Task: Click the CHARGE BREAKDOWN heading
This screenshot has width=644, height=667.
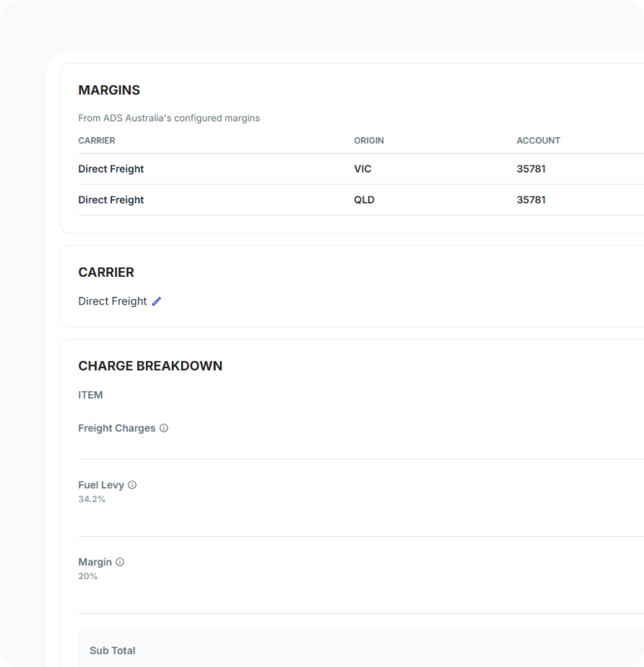Action: (150, 366)
